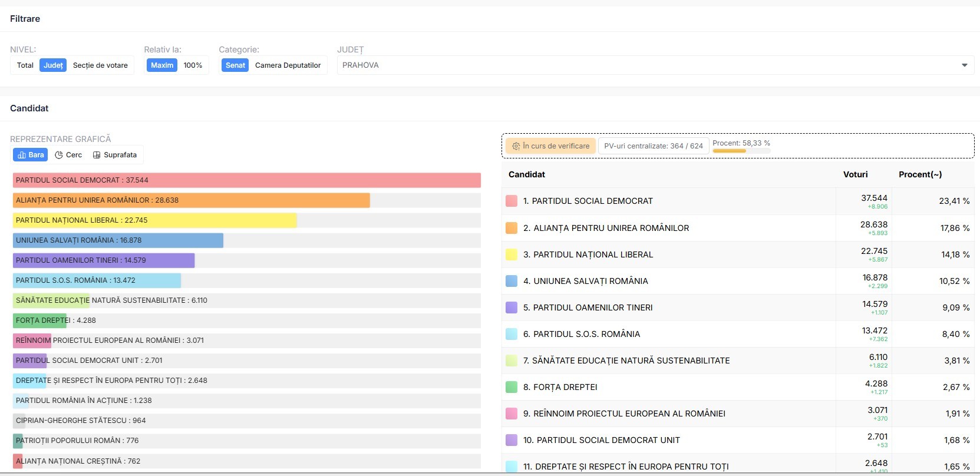Select table row 6. Partidul S.O.S. România
The width and height of the screenshot is (980, 476).
point(738,334)
